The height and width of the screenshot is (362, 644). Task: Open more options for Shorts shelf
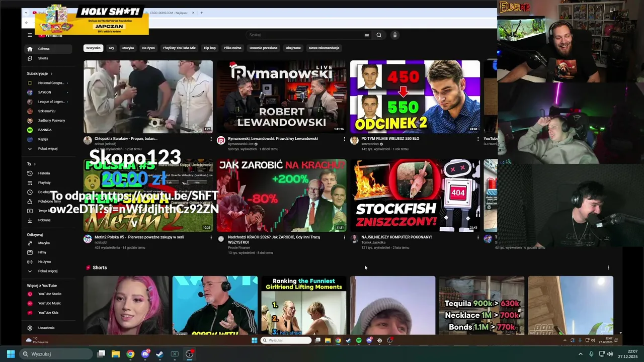click(x=608, y=267)
